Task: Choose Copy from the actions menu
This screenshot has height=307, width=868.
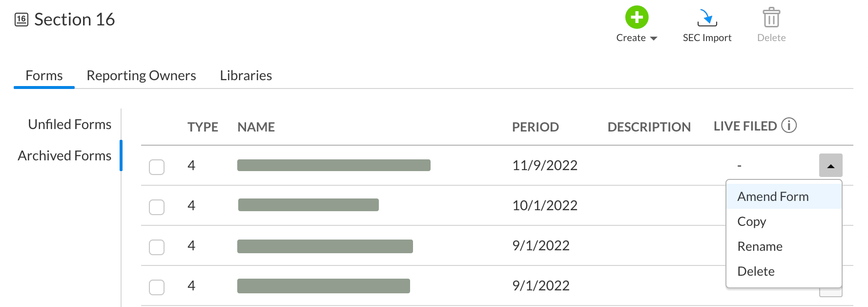Action: point(751,221)
